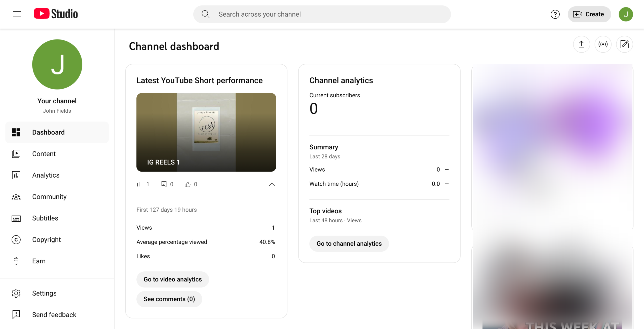Open the hamburger guide menu
The image size is (644, 329).
[x=17, y=14]
